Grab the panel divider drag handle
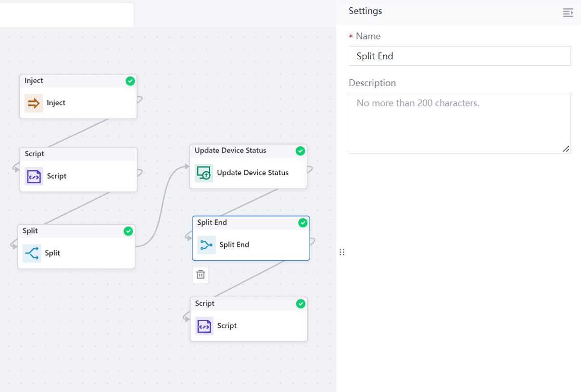Image resolution: width=581 pixels, height=392 pixels. point(342,252)
